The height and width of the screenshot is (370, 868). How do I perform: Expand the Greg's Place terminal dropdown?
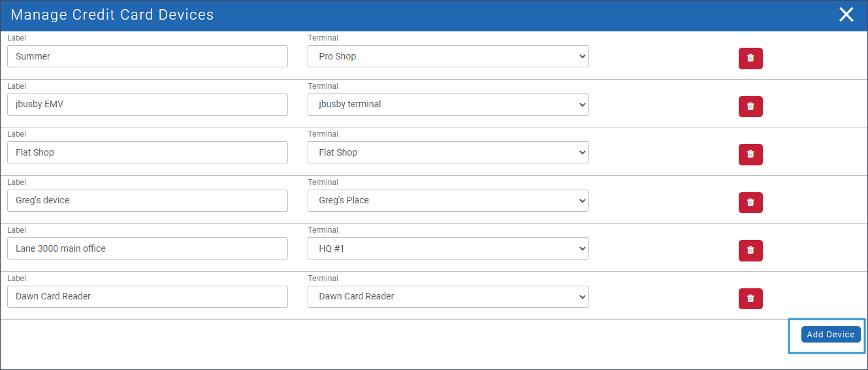pyautogui.click(x=448, y=201)
